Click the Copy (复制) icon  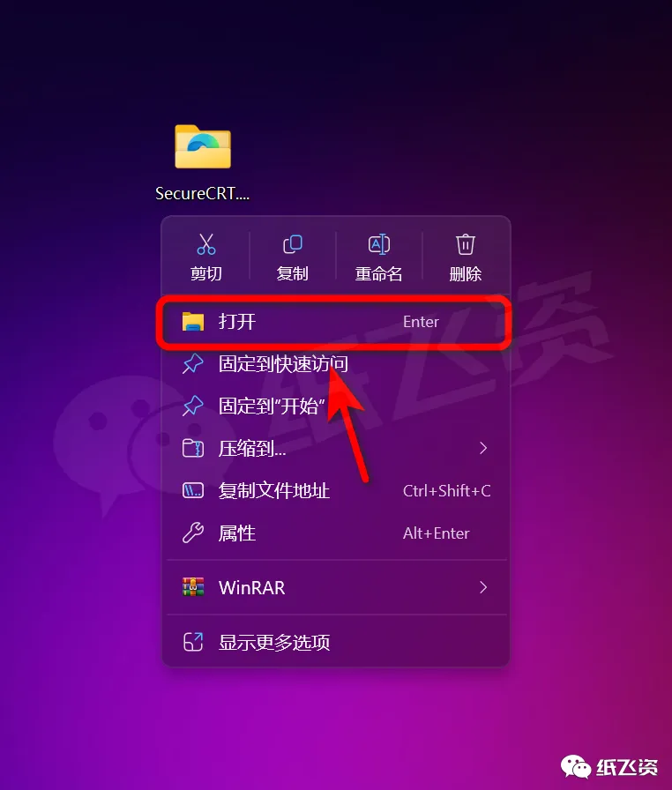[292, 244]
